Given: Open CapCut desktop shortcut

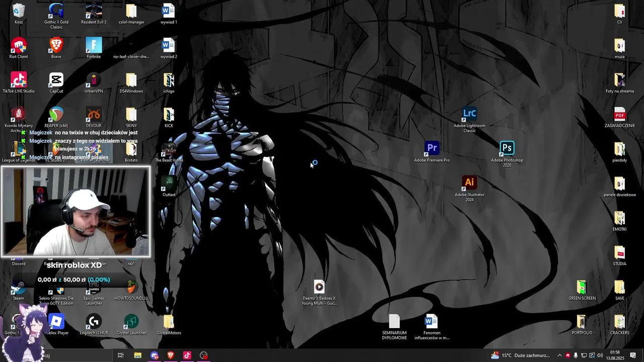Looking at the screenshot, I should tap(56, 83).
